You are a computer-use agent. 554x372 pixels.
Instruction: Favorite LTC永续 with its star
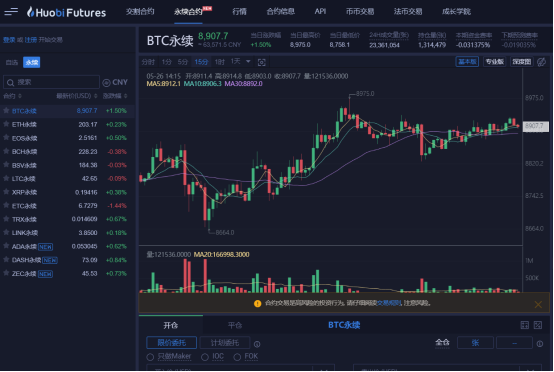click(x=6, y=178)
